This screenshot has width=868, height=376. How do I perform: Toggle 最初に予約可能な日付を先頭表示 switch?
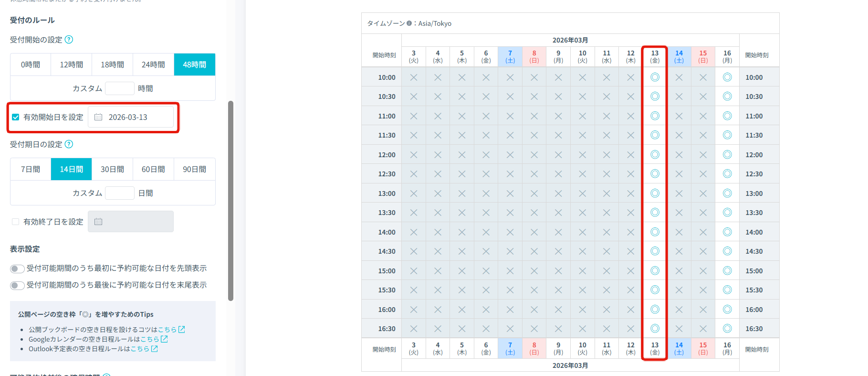pyautogui.click(x=17, y=269)
